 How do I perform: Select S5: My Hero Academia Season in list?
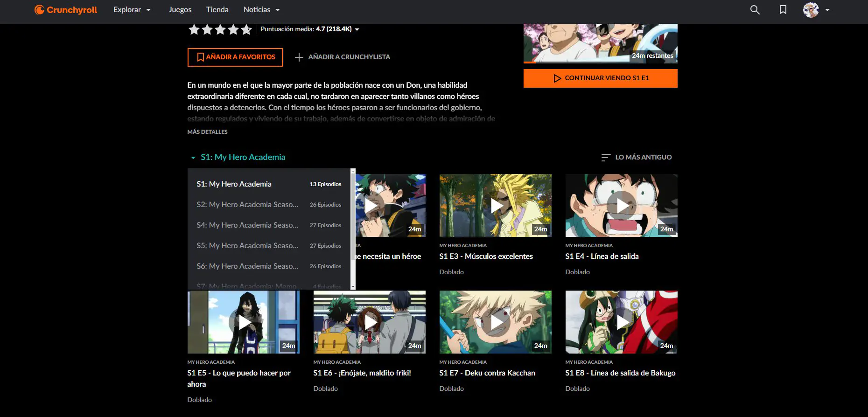pos(269,246)
